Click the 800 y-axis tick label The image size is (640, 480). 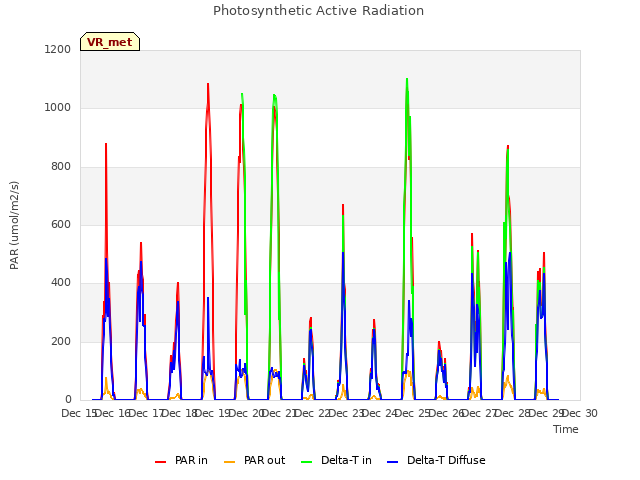61,167
